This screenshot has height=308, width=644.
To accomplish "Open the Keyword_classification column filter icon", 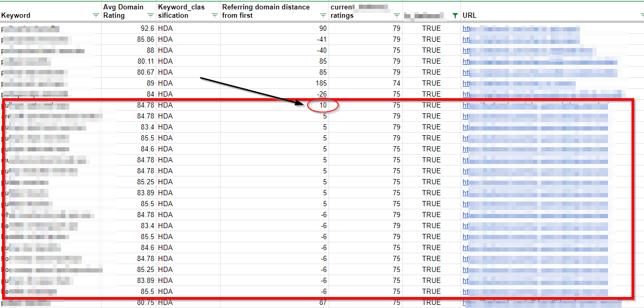I will (214, 16).
